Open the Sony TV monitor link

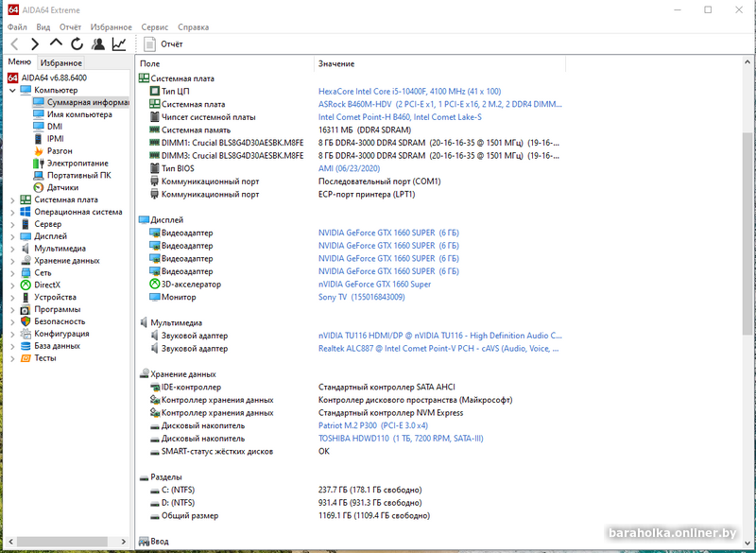coord(362,297)
